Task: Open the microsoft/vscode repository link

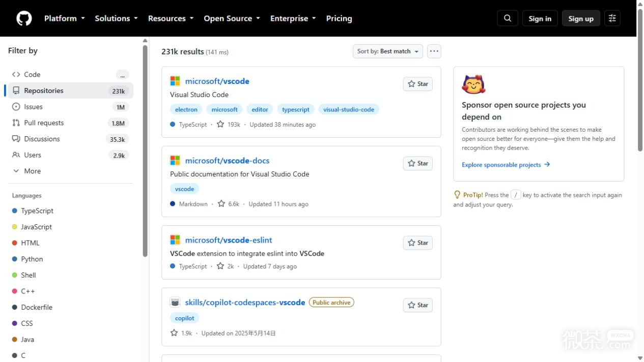Action: coord(217,81)
